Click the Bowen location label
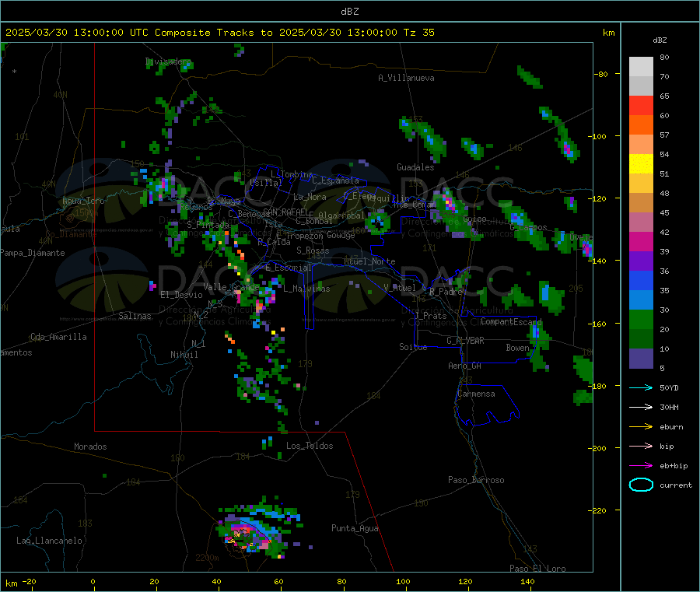700x592 pixels. [x=517, y=347]
